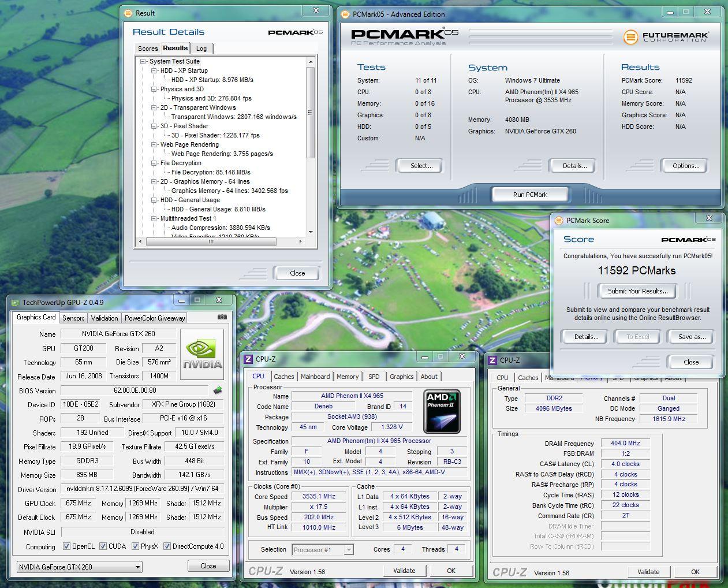Click the BIOS save chip icon in GPU-Z
Viewport: 728px width, 588px height.
tap(218, 390)
